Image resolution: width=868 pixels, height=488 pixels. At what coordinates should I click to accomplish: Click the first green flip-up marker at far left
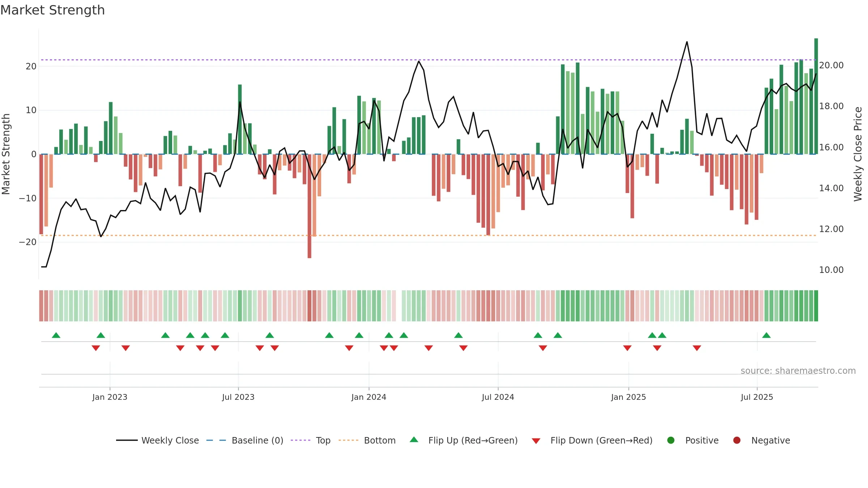coord(56,335)
